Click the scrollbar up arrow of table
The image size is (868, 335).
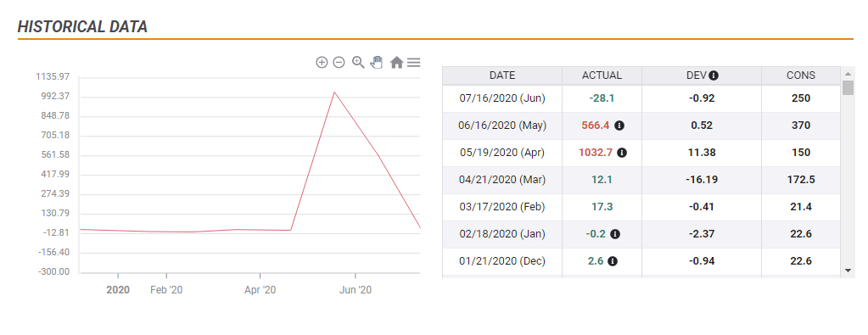click(x=848, y=74)
